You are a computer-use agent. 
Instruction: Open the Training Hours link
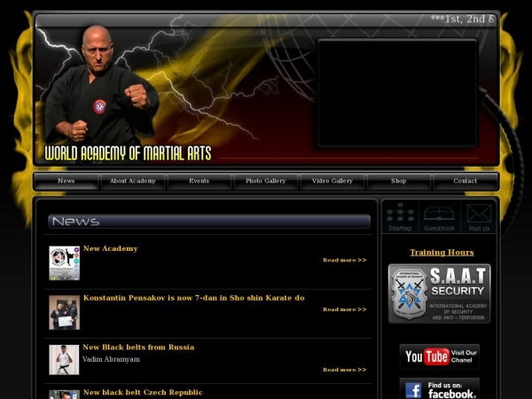pyautogui.click(x=442, y=253)
